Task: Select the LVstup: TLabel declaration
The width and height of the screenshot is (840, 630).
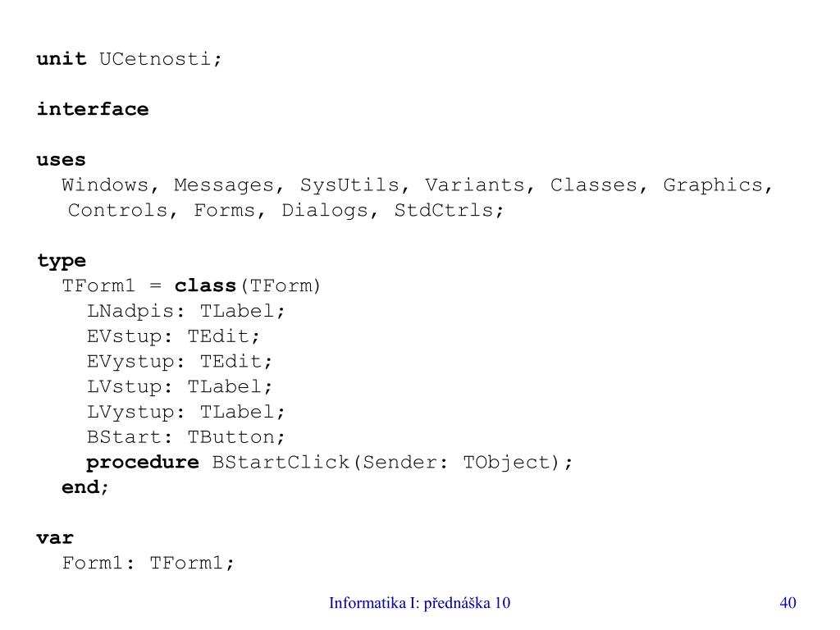Action: click(x=180, y=387)
